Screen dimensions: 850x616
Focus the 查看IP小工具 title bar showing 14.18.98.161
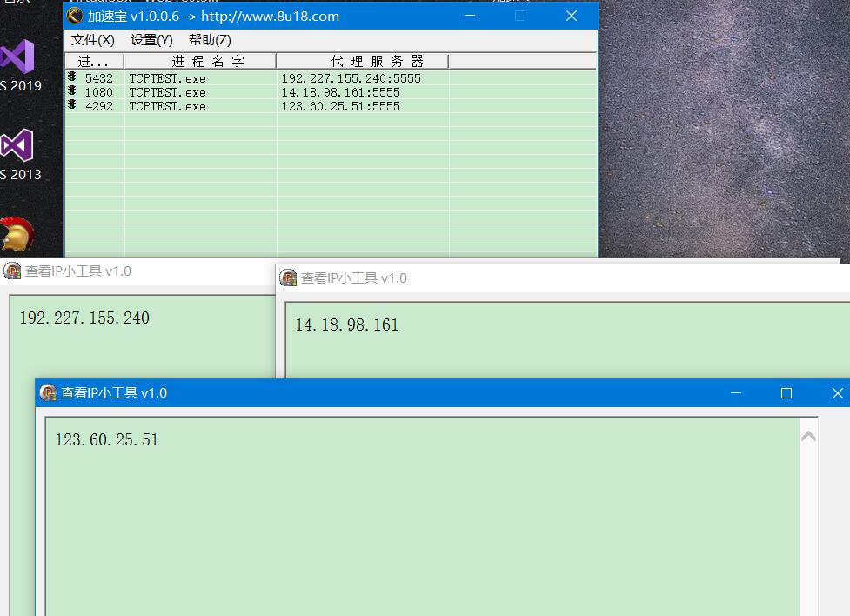[563, 278]
